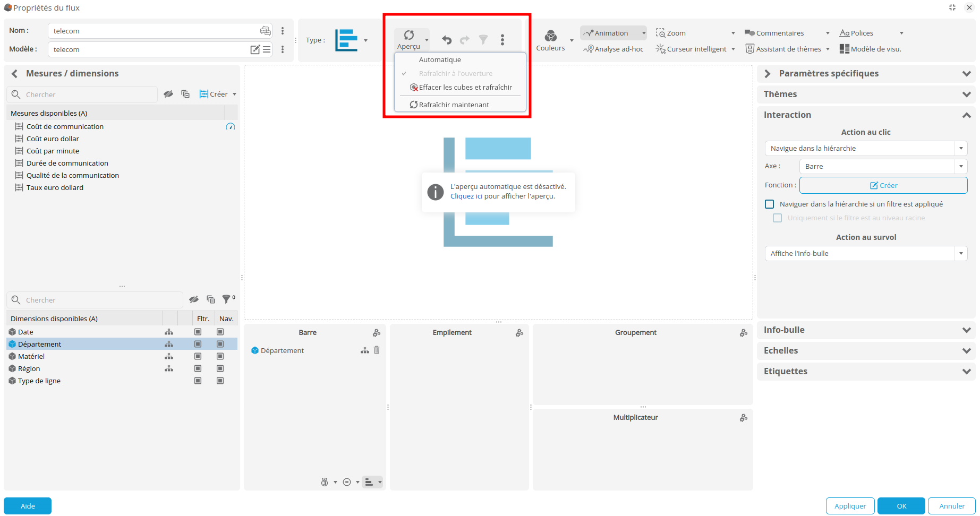The height and width of the screenshot is (516, 980).
Task: Toggle Nav. checkbox for Matériel dimension
Action: point(220,356)
